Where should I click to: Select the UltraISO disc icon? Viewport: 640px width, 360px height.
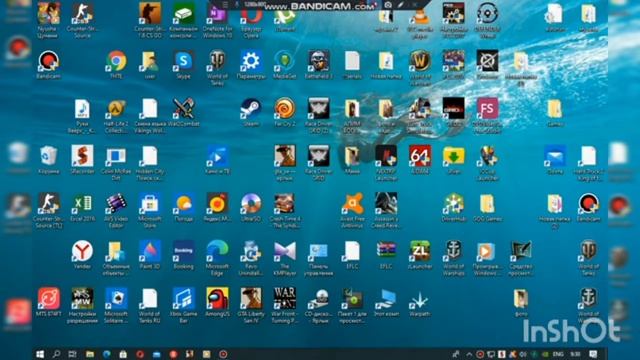pyautogui.click(x=251, y=204)
